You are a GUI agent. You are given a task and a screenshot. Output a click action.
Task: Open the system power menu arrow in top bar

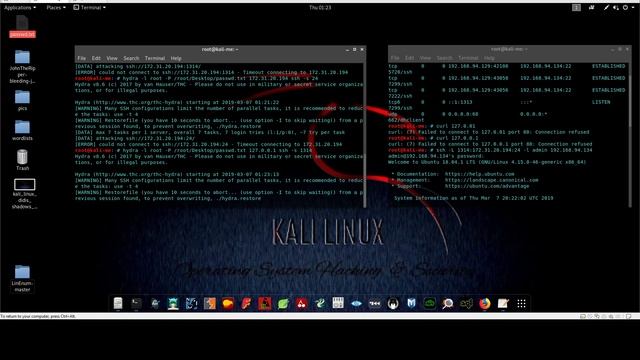[x=632, y=7]
